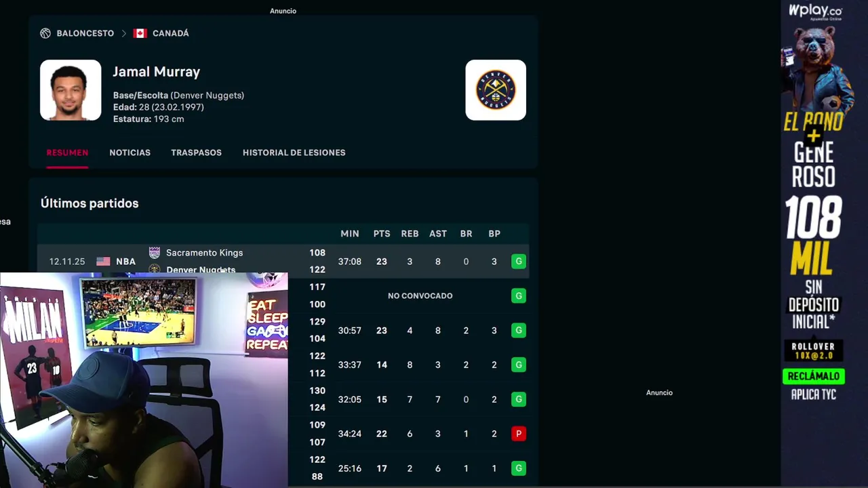Click the 108 score in Kings row
Image resolution: width=868 pixels, height=488 pixels.
[317, 253]
